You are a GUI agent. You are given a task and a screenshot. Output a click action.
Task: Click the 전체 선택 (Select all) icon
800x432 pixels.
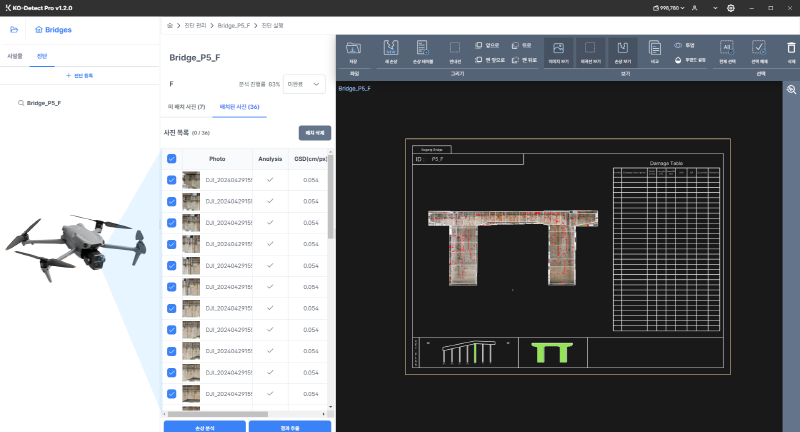tap(727, 47)
